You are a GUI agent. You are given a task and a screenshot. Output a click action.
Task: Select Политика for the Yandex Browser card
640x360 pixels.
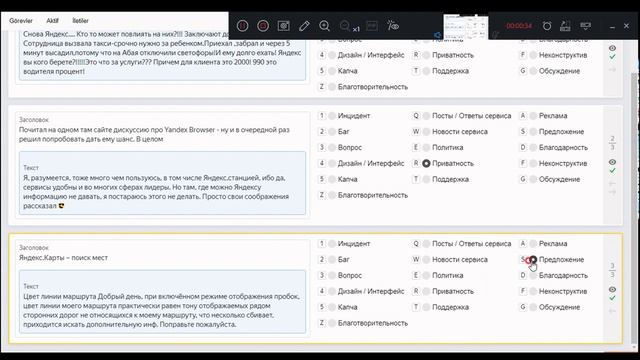(x=427, y=148)
